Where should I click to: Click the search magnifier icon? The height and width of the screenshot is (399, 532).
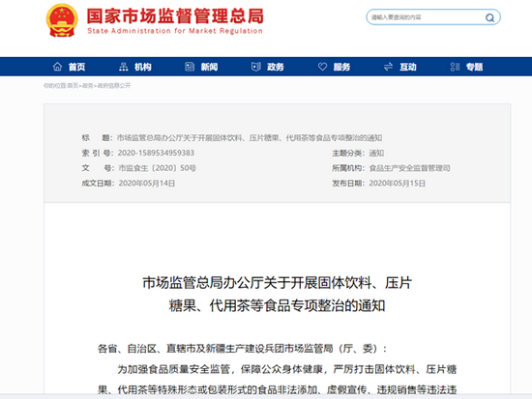click(489, 17)
